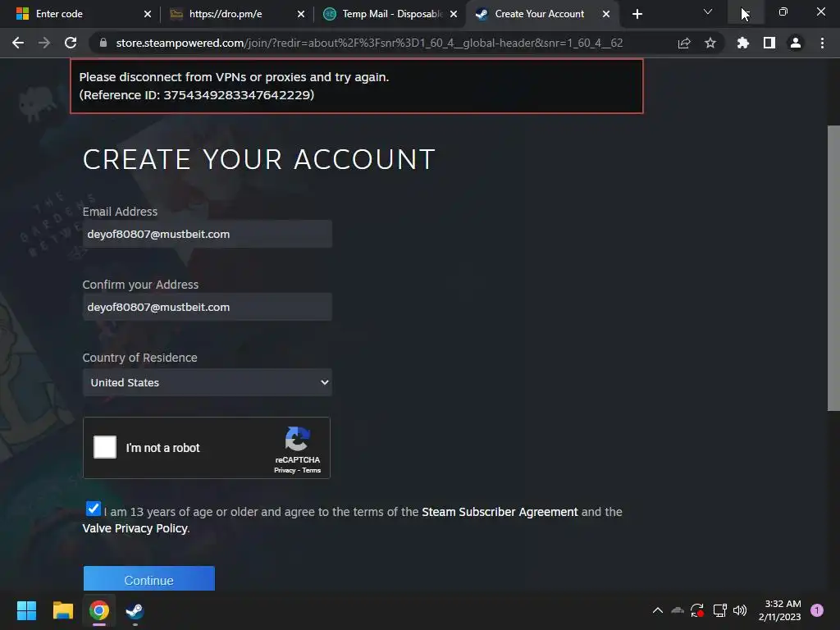
Task: Open Chrome's three-dot menu
Action: [822, 43]
